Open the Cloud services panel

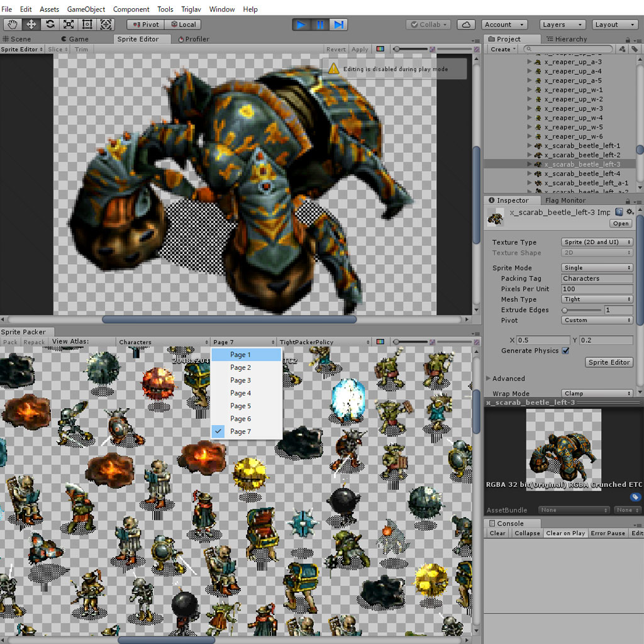(466, 25)
